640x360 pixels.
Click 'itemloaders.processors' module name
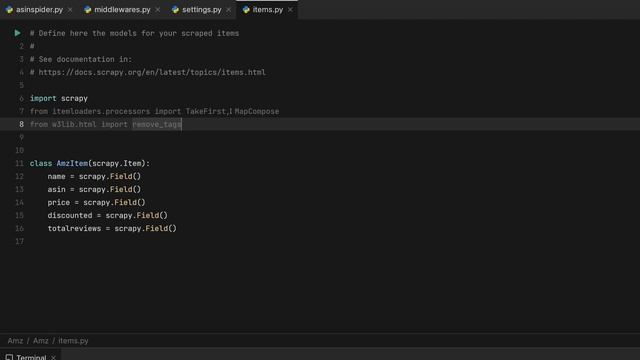click(101, 111)
